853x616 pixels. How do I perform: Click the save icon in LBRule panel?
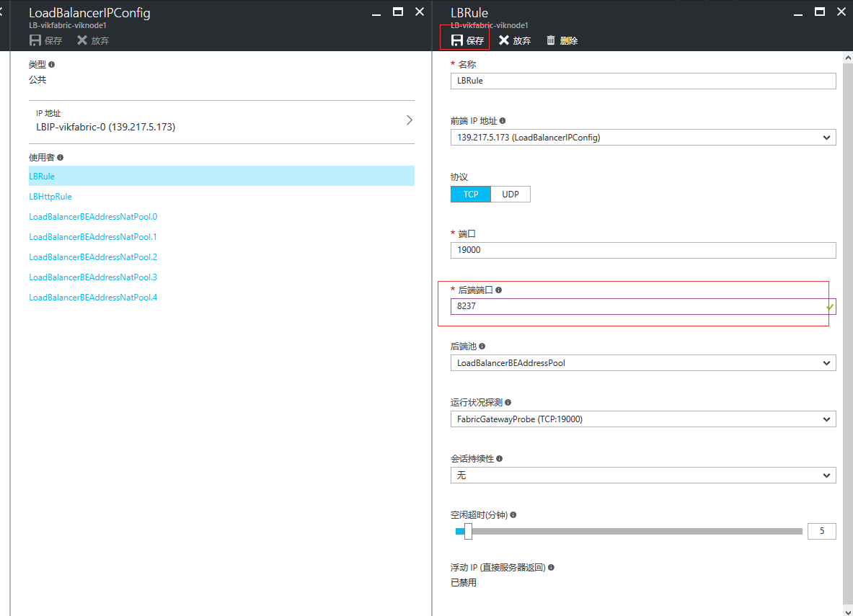coord(457,40)
